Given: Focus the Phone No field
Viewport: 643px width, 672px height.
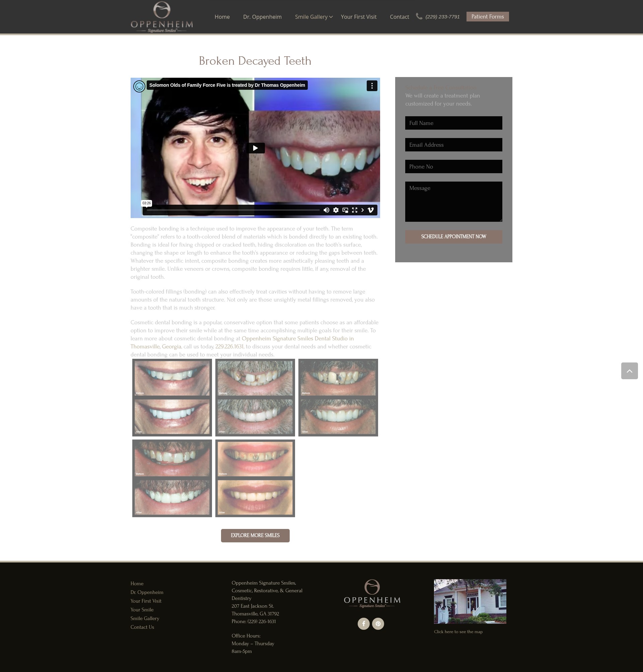Looking at the screenshot, I should (x=453, y=166).
